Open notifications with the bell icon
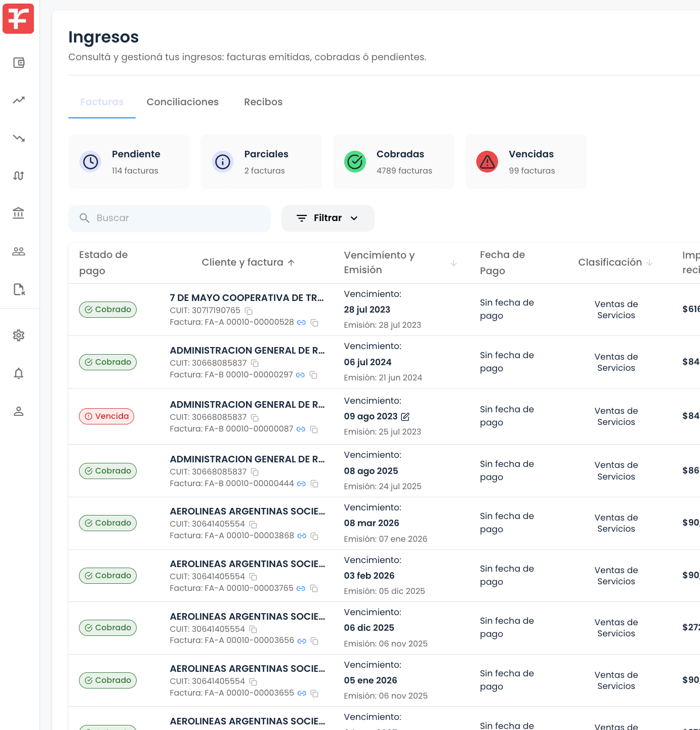Screen dimensions: 700x730 19,373
